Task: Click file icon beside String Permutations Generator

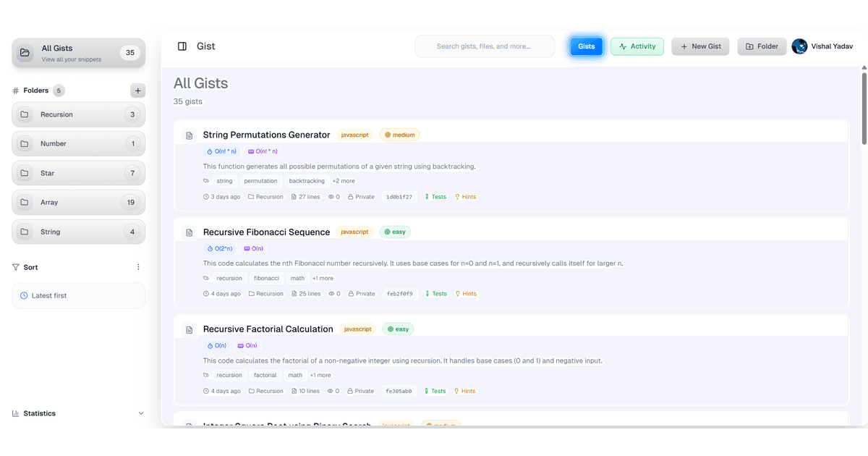Action: (189, 135)
